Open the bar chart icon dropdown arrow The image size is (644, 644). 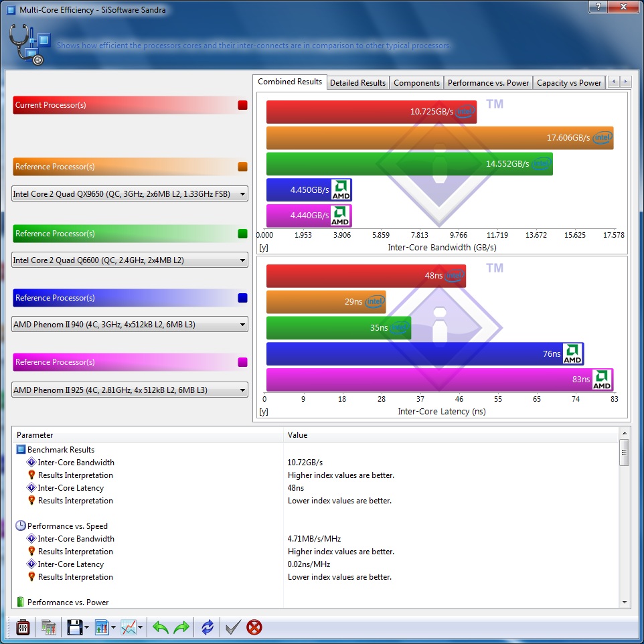tap(113, 627)
